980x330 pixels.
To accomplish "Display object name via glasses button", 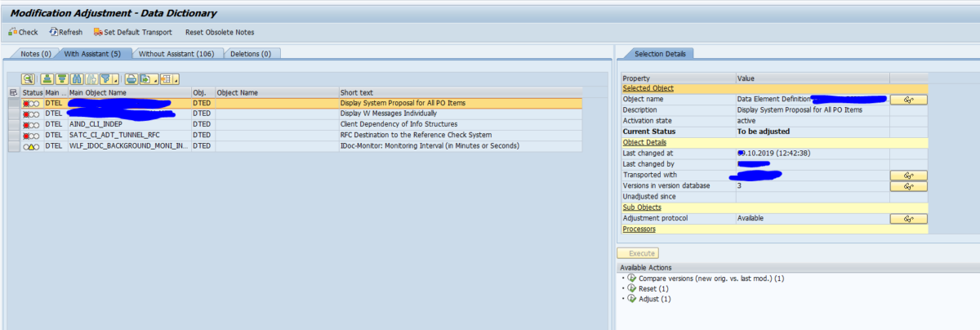I will 908,99.
